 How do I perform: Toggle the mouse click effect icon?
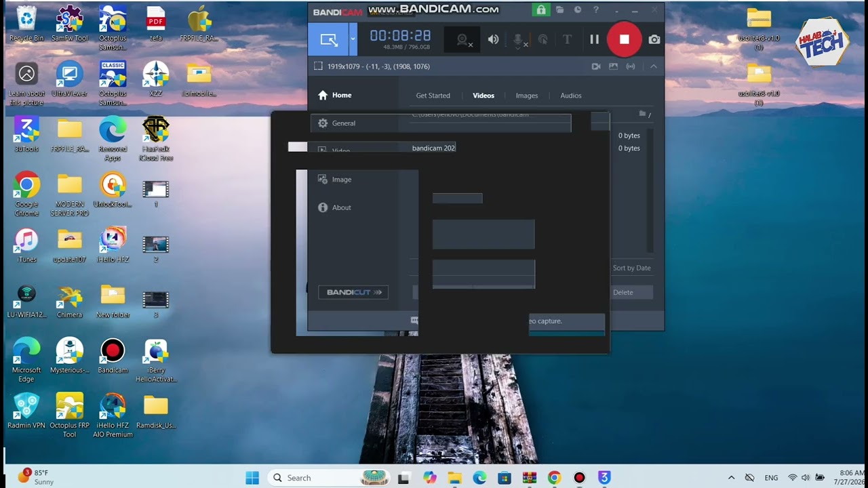(x=542, y=39)
